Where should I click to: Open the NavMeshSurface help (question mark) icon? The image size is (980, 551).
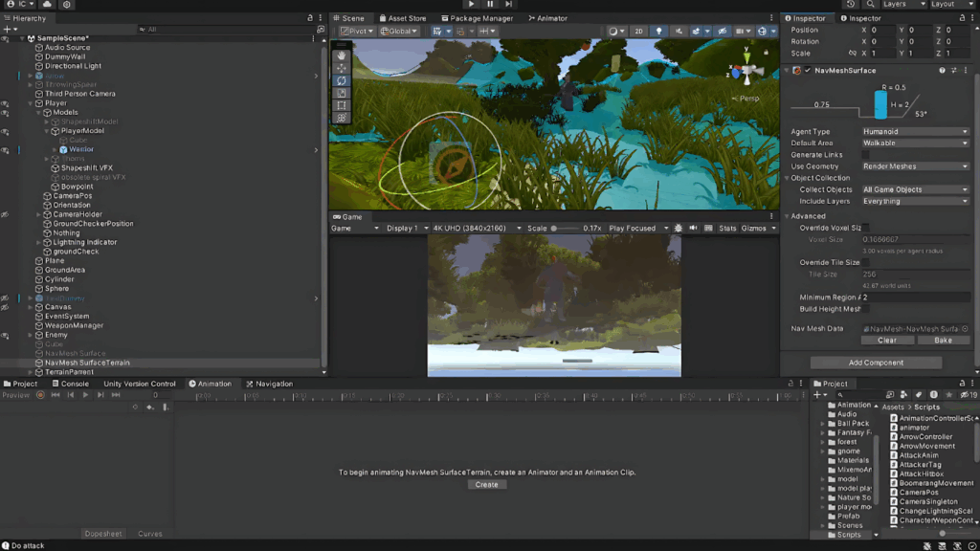(x=942, y=70)
